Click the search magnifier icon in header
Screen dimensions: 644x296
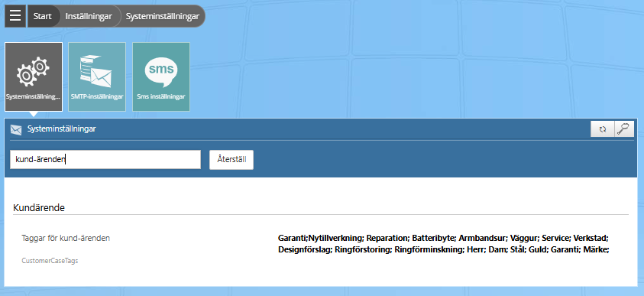(x=624, y=129)
